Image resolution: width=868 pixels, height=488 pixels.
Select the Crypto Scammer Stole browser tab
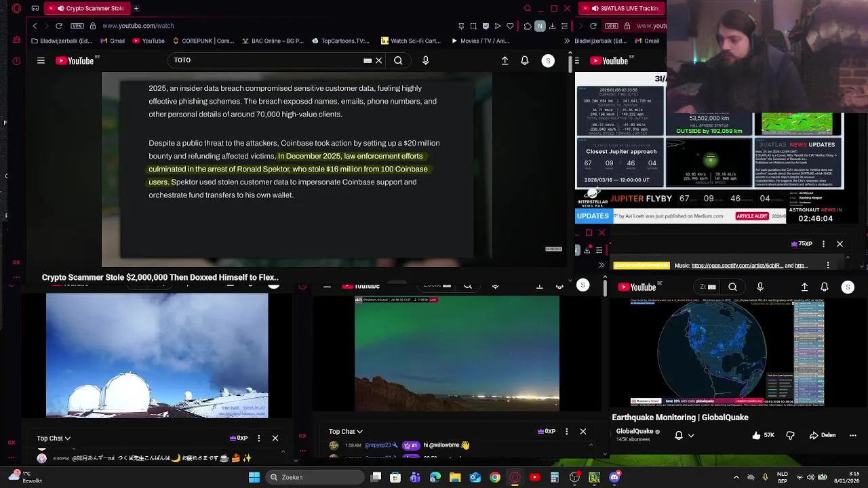(88, 8)
